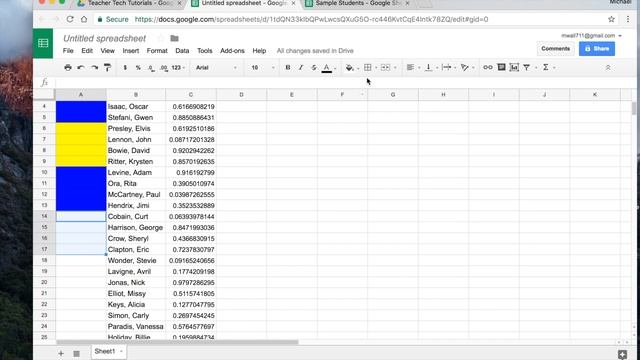Collapse the menus with double chevron
640x360 pixels.
pos(608,68)
